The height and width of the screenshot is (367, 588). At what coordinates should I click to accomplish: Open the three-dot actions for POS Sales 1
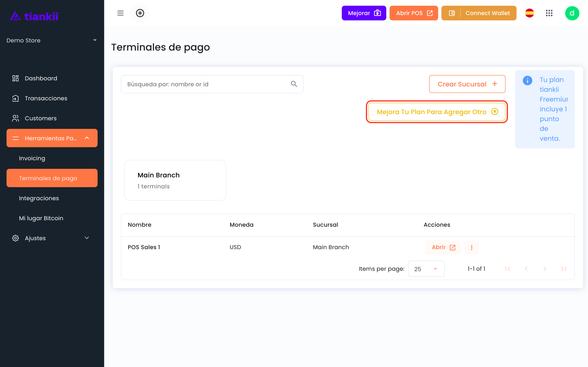click(x=472, y=247)
